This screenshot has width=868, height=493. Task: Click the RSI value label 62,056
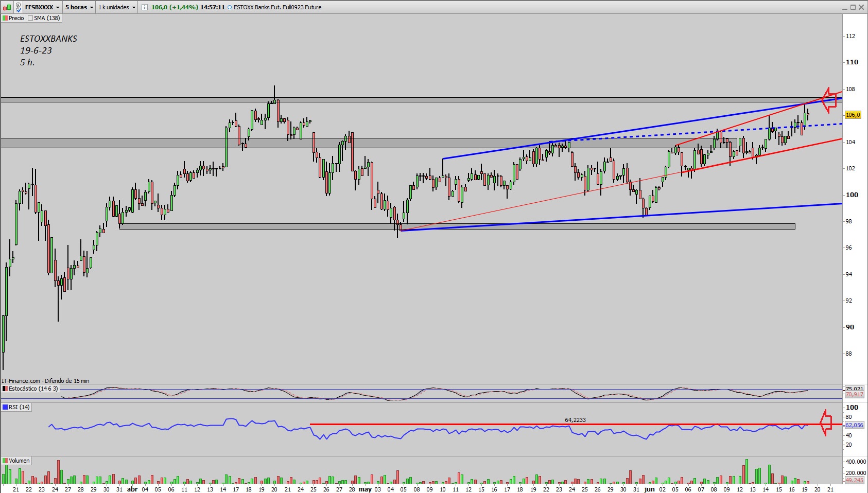[x=854, y=425]
